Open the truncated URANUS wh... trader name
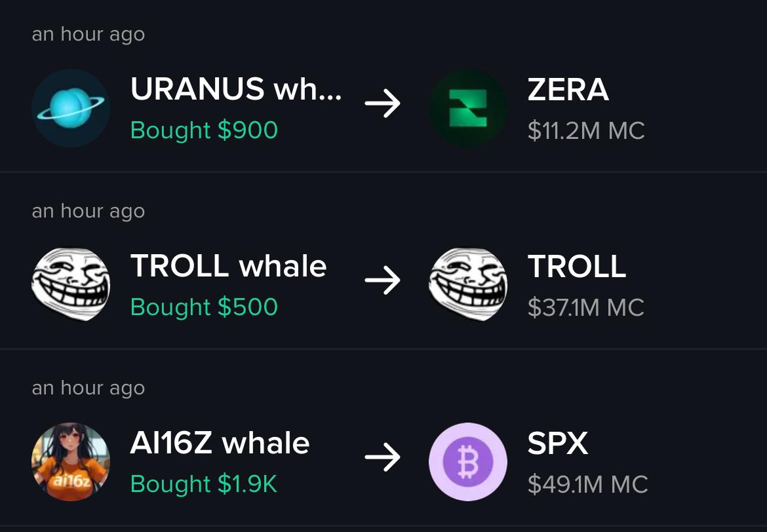The height and width of the screenshot is (532, 767). [x=236, y=89]
